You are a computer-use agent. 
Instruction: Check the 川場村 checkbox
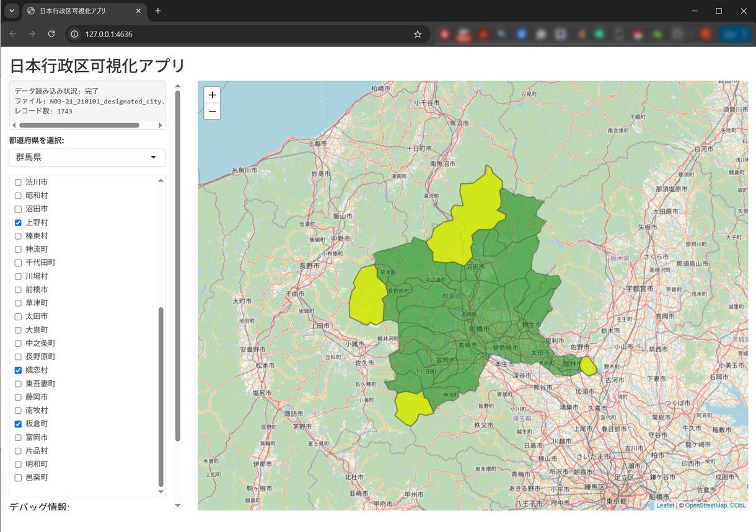[x=18, y=276]
